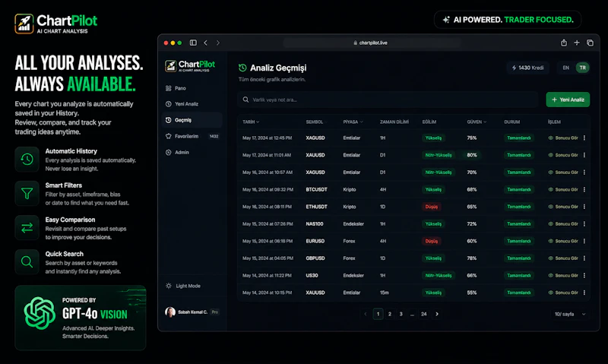Open Favorilerim in the sidebar

click(192, 137)
